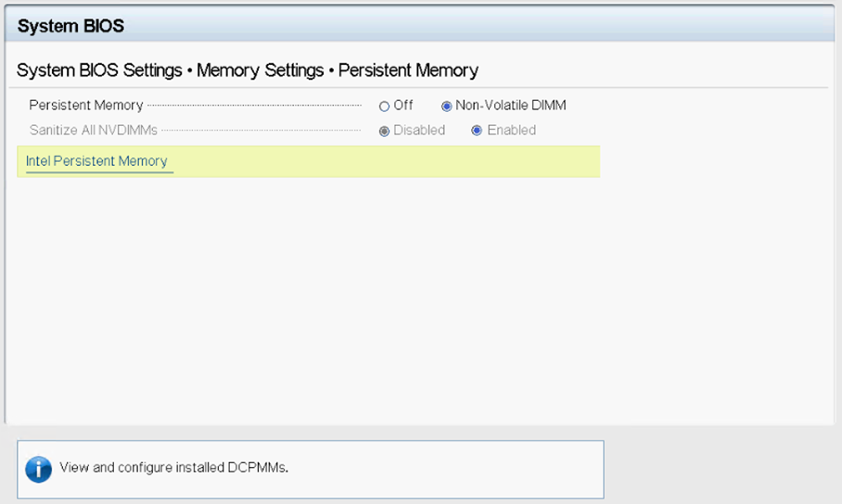Image resolution: width=842 pixels, height=504 pixels.
Task: Open the Intel Persistent Memory link
Action: click(96, 161)
